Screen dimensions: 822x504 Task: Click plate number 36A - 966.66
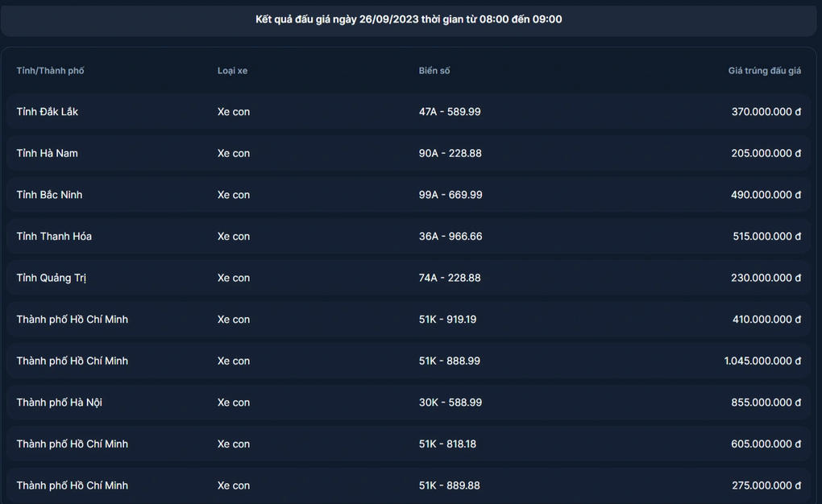pos(450,236)
